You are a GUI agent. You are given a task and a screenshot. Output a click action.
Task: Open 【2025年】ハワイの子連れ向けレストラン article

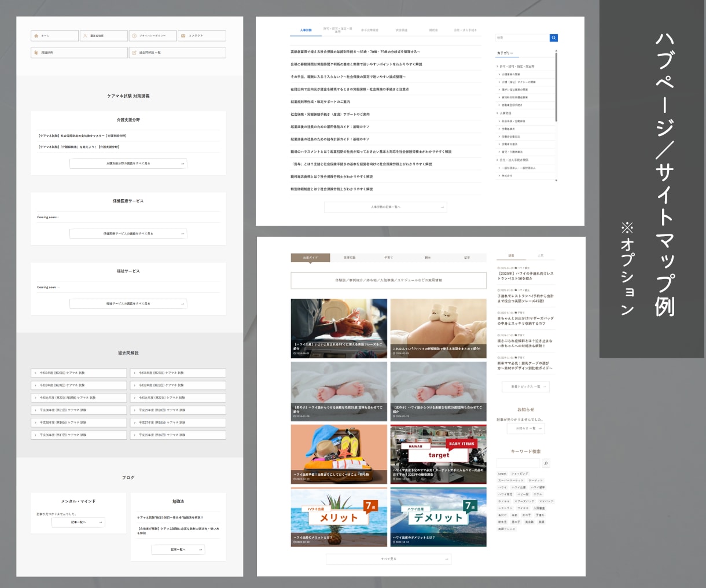[525, 276]
